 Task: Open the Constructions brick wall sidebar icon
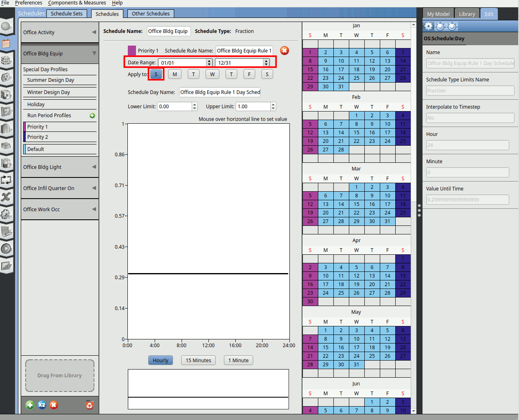pyautogui.click(x=6, y=60)
